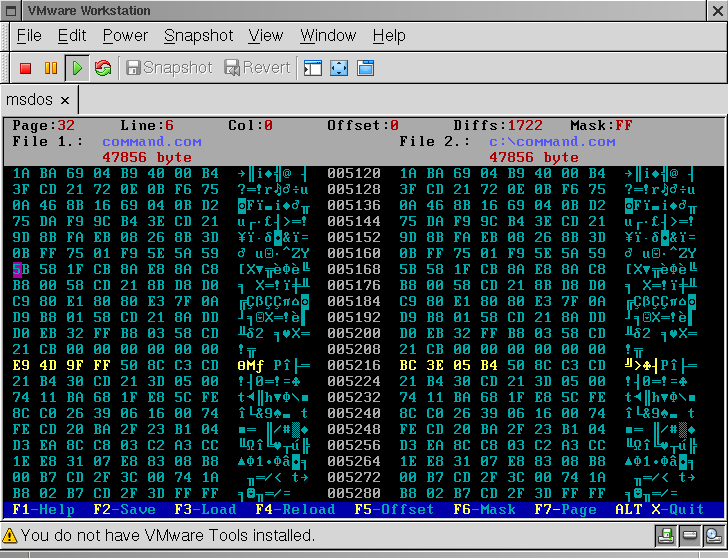The height and width of the screenshot is (558, 728).
Task: Open the View menu
Action: coord(266,36)
